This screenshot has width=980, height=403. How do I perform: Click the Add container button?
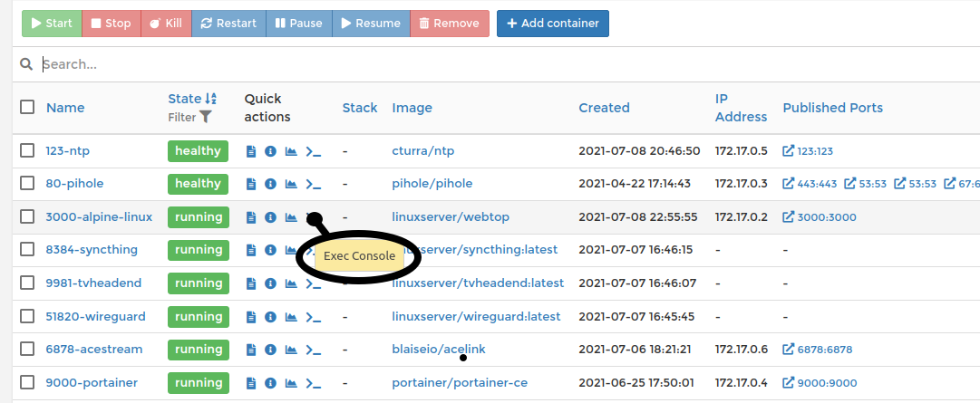[553, 24]
